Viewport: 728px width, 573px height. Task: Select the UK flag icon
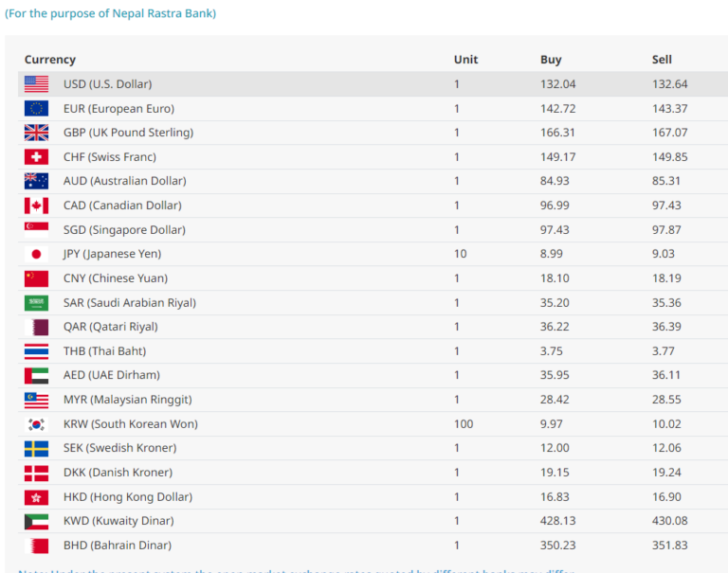point(36,133)
